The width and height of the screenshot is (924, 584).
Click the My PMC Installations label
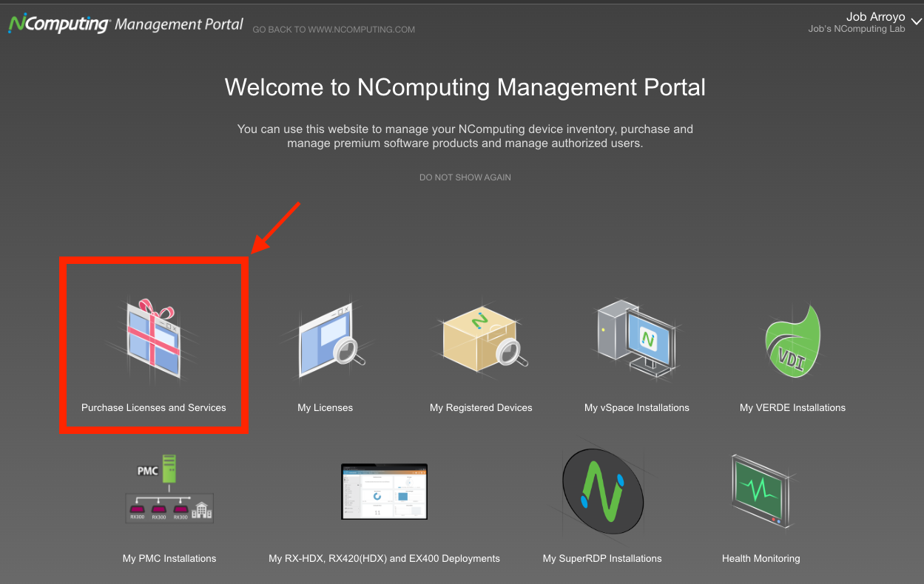[169, 558]
